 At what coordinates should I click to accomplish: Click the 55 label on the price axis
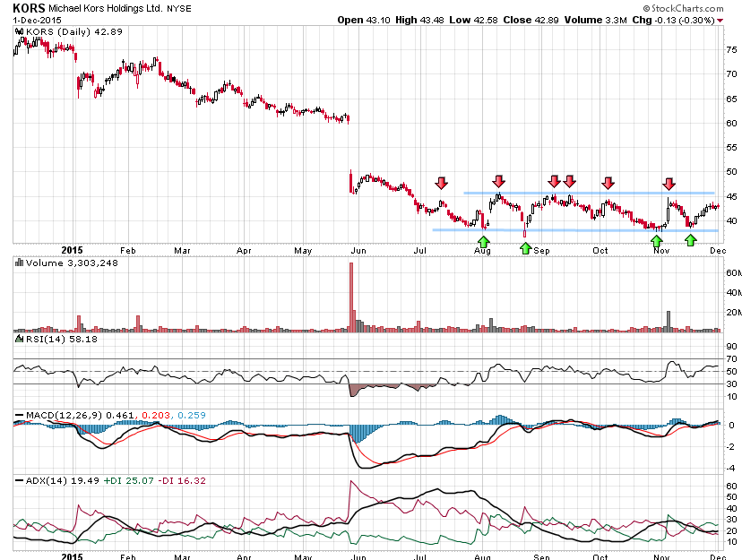point(731,148)
